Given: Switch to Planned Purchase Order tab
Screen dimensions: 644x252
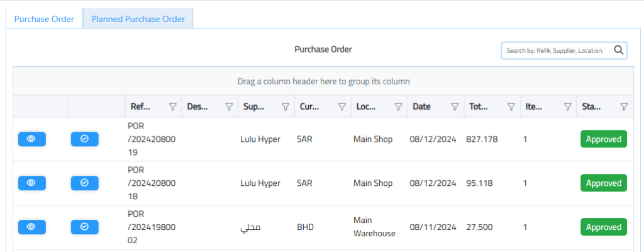Looking at the screenshot, I should click(138, 19).
